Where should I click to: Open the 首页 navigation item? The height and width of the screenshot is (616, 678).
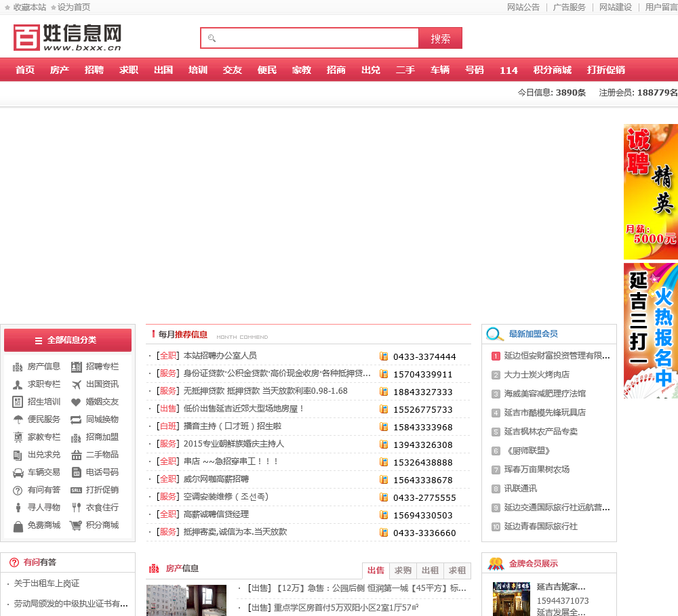(25, 70)
